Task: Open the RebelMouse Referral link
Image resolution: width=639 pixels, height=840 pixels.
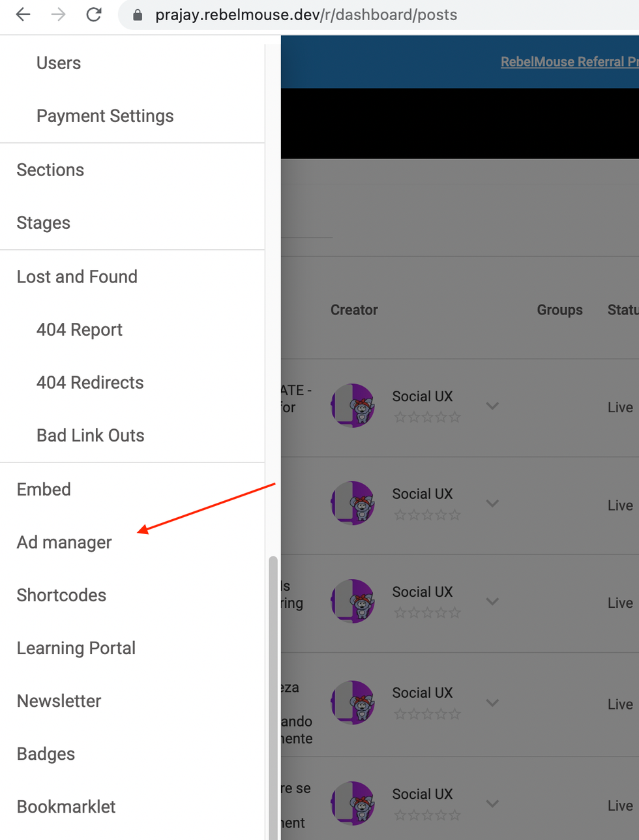Action: coord(569,62)
